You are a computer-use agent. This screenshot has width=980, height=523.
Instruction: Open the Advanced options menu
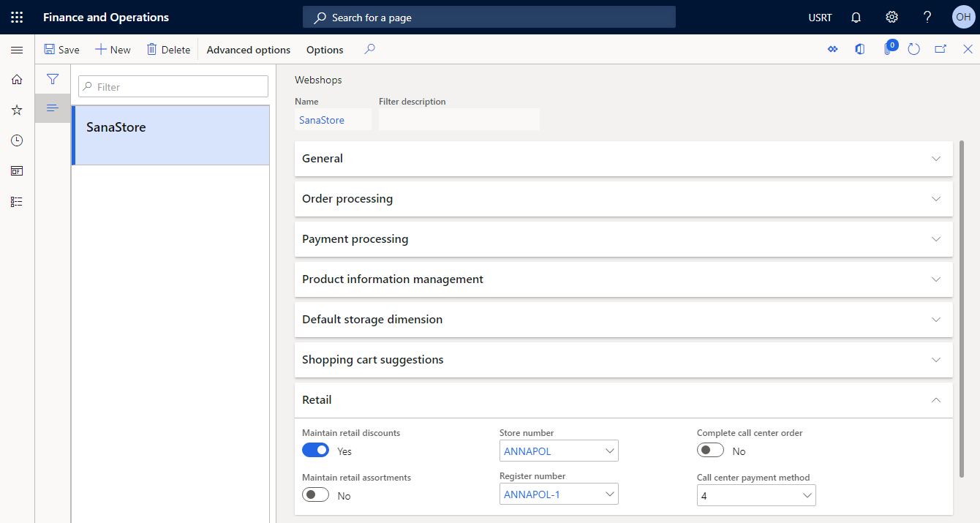click(x=249, y=50)
